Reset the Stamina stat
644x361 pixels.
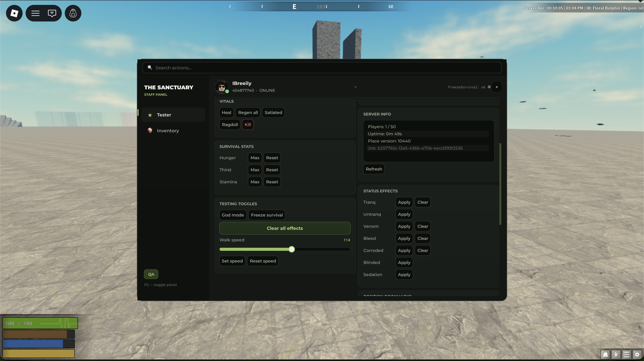click(x=272, y=182)
